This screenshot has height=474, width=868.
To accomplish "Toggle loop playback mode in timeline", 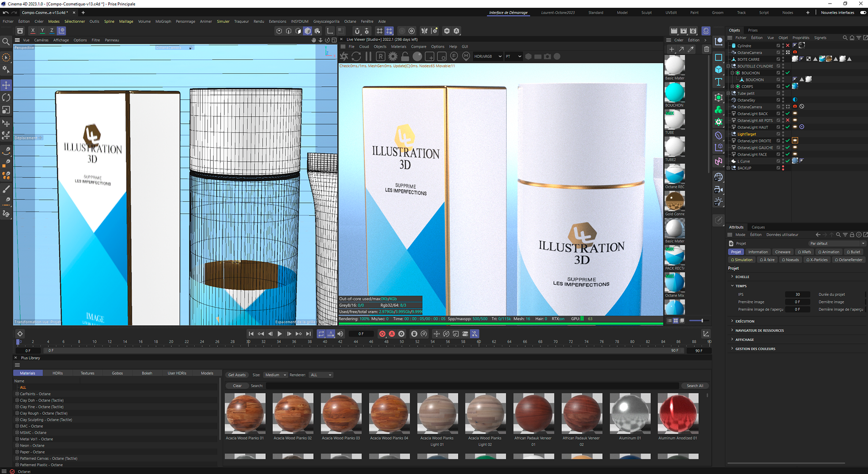I will pos(321,333).
